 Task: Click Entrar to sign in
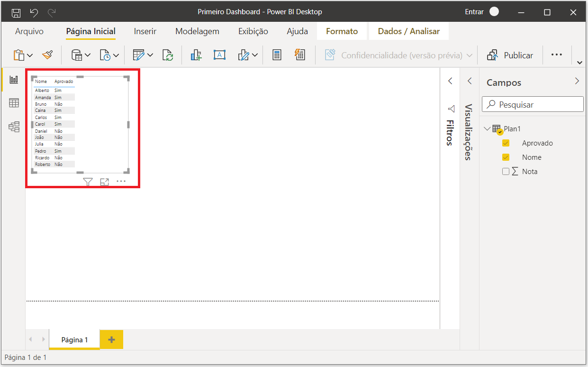pos(474,12)
